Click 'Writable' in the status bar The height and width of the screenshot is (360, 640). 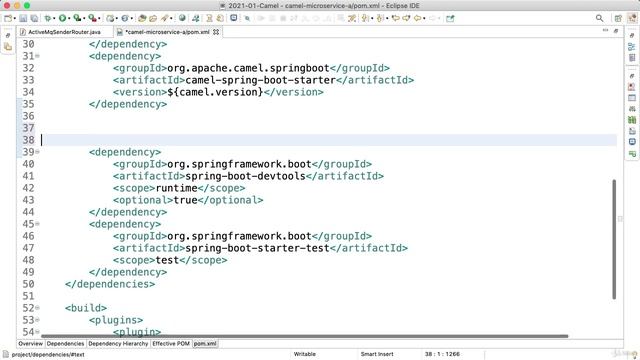click(304, 354)
